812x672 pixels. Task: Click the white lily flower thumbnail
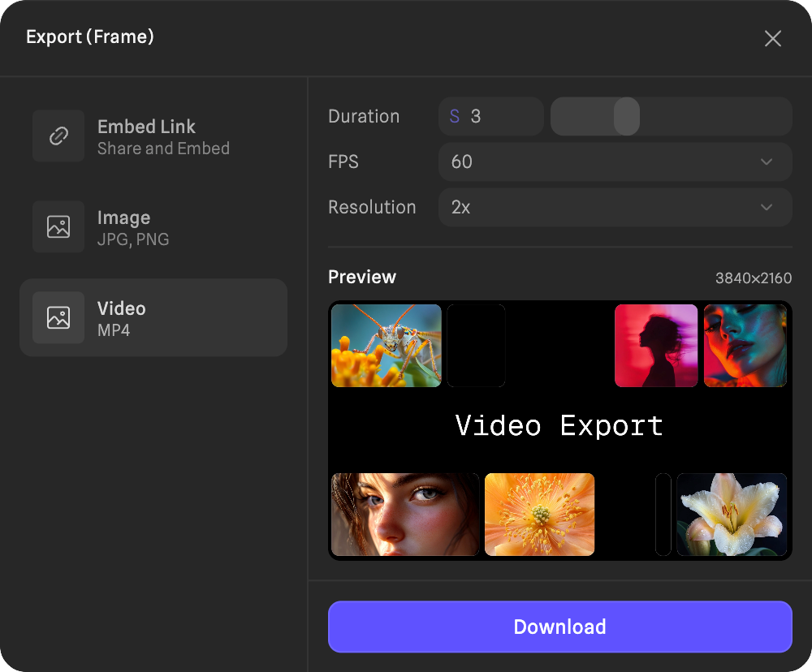tap(732, 515)
